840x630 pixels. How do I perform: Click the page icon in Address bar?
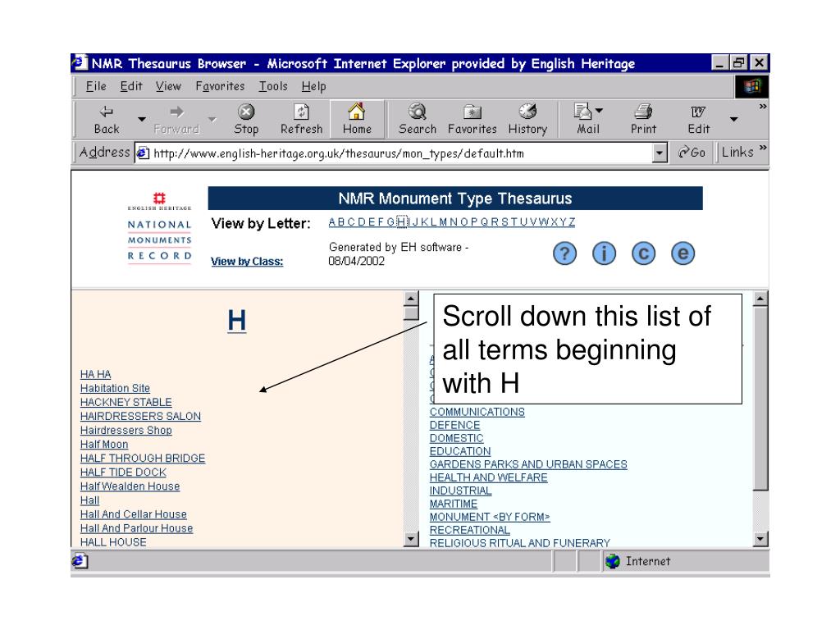pos(143,153)
